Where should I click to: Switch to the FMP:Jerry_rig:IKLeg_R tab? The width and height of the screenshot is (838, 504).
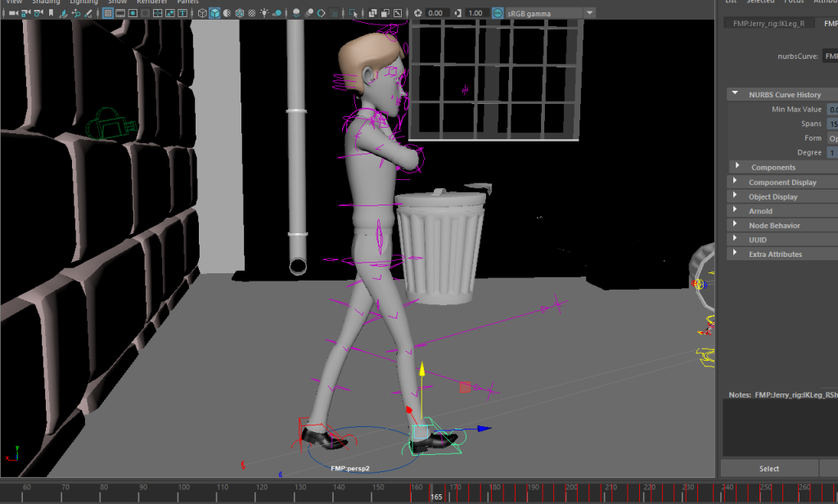click(x=769, y=23)
